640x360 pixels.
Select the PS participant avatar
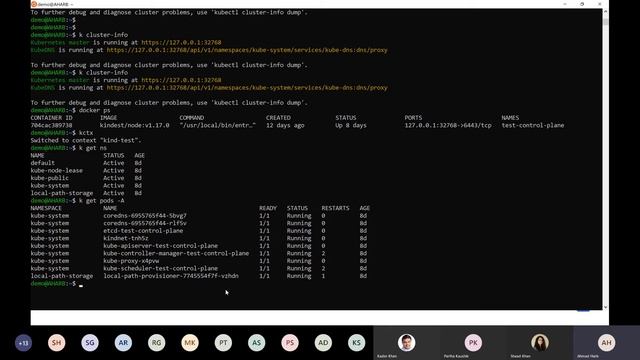click(290, 343)
